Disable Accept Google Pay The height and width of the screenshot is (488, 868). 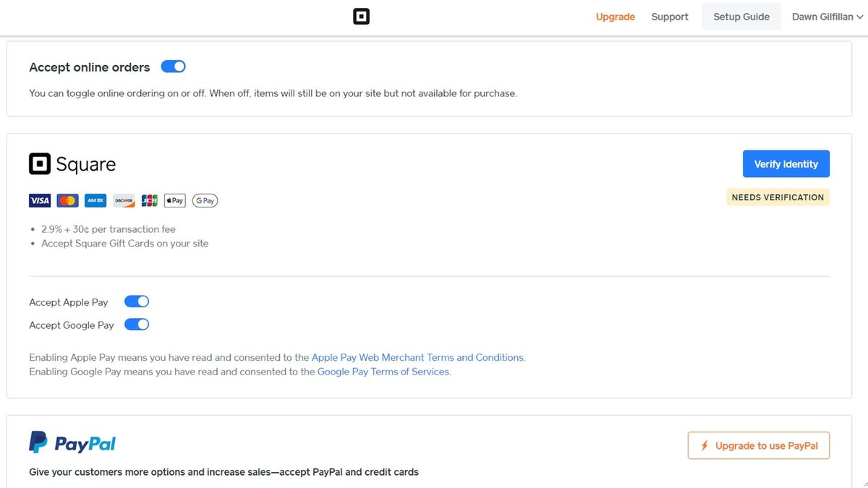pyautogui.click(x=137, y=324)
